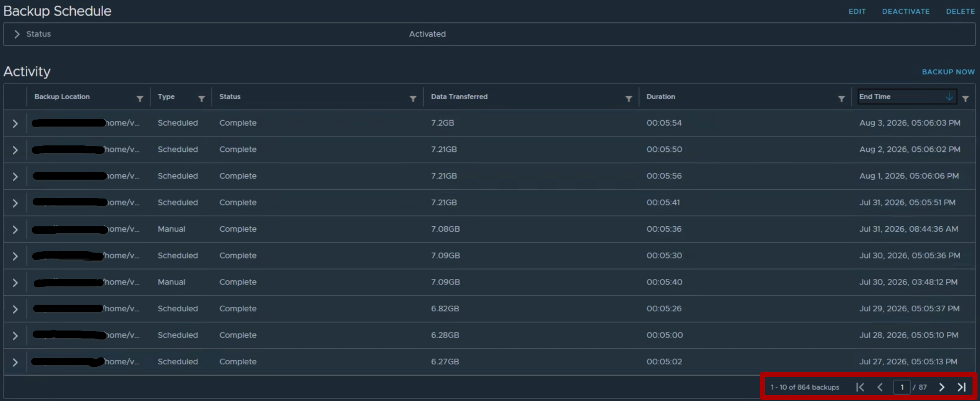Open the Type column filter
This screenshot has height=401, width=980.
[201, 99]
